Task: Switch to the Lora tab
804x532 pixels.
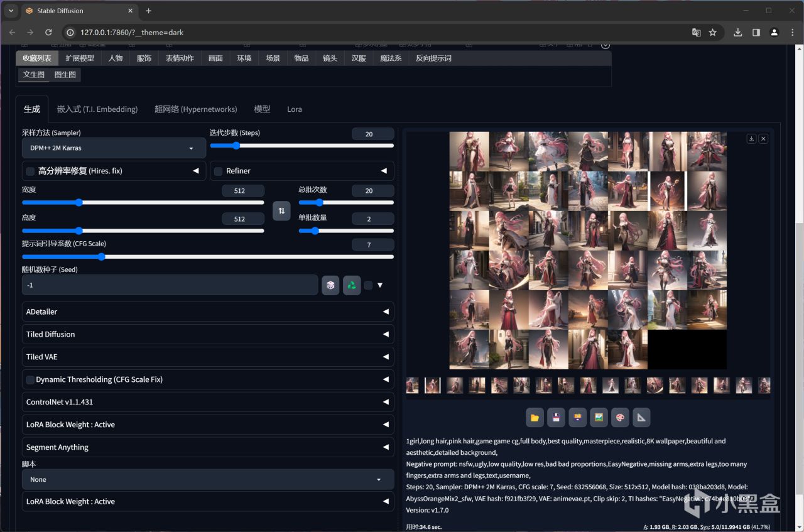Action: point(294,109)
